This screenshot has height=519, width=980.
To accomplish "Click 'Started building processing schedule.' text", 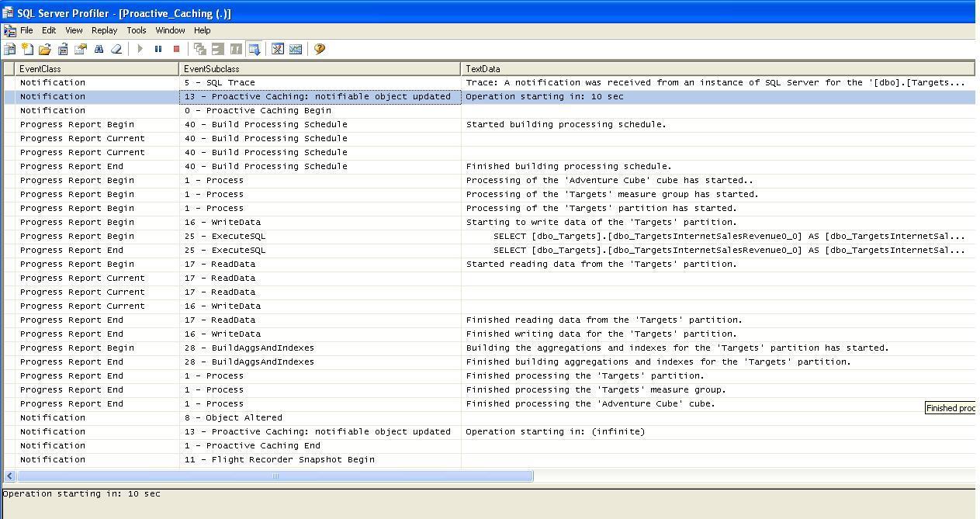I will click(x=566, y=124).
